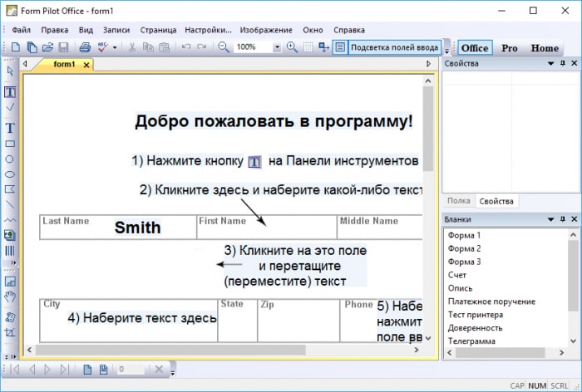The width and height of the screenshot is (582, 392).
Task: Open the Записи menu
Action: [x=116, y=29]
